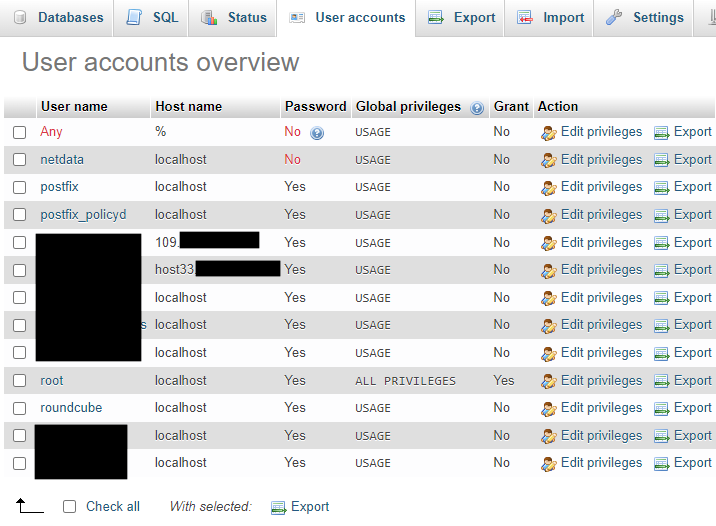Click the Host name column header
Screen dimensions: 716x526
tap(189, 106)
